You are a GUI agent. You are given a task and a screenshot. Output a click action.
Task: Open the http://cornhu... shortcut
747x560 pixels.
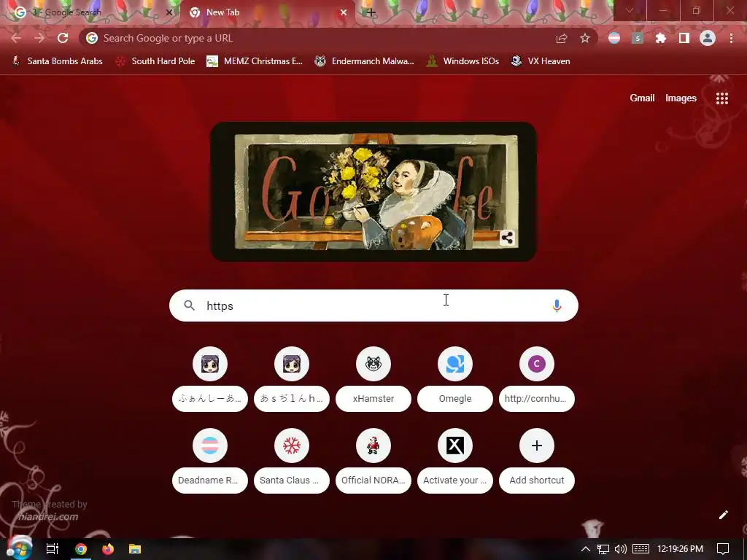coord(536,378)
